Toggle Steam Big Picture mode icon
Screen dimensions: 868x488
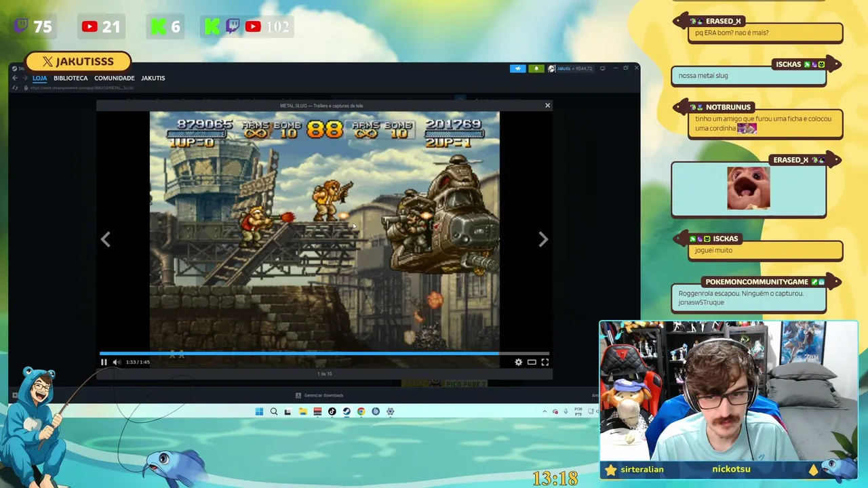pyautogui.click(x=602, y=68)
